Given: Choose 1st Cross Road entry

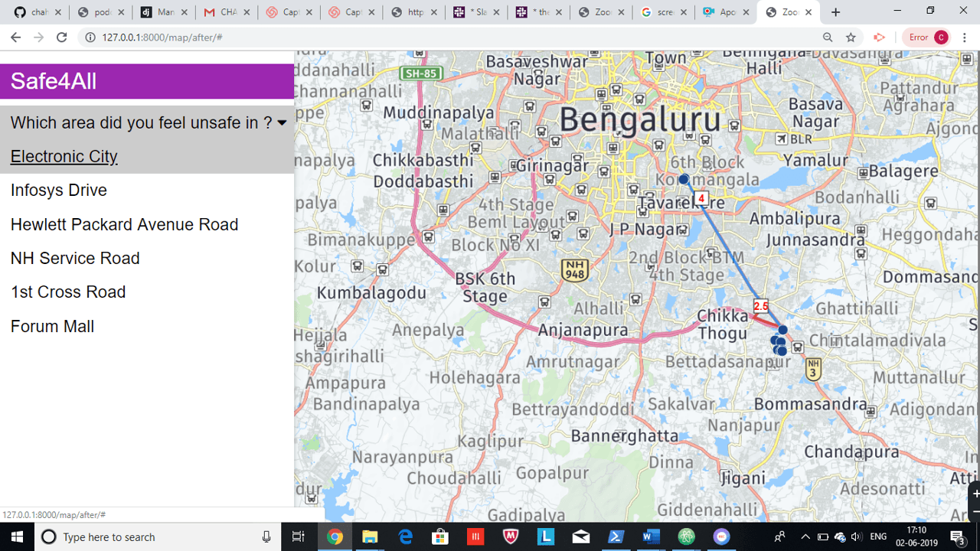Looking at the screenshot, I should [x=68, y=292].
